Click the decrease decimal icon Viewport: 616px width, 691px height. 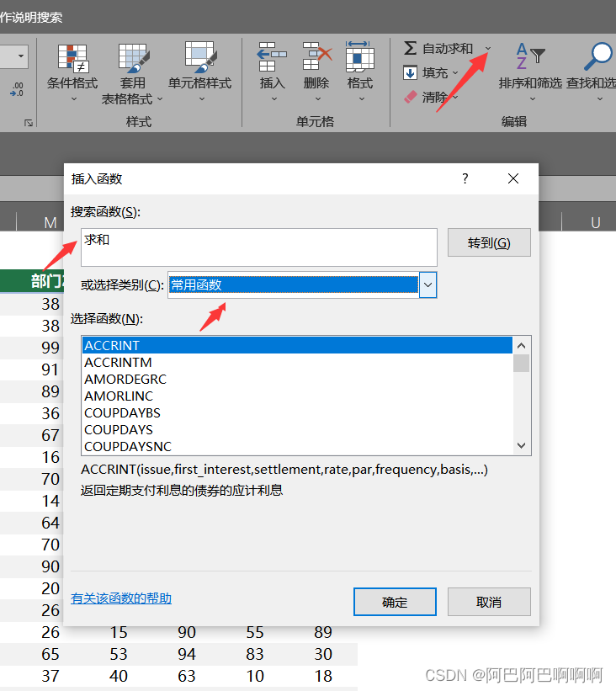click(x=16, y=89)
